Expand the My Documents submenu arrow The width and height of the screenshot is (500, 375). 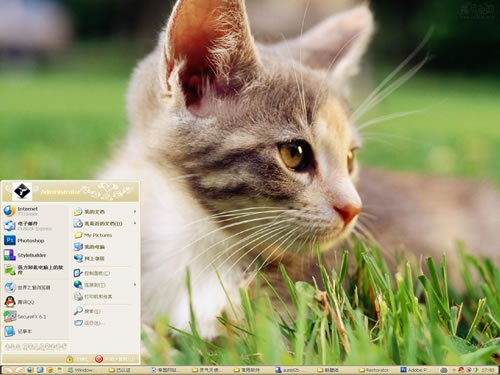pos(135,212)
